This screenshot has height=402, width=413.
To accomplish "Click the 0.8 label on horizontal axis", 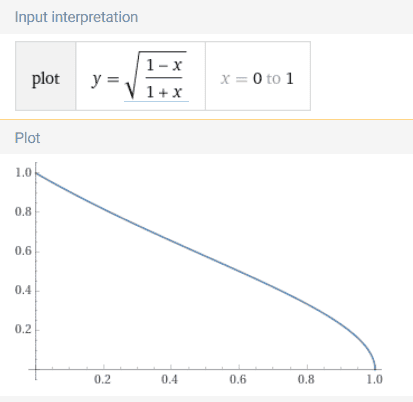I will [306, 379].
